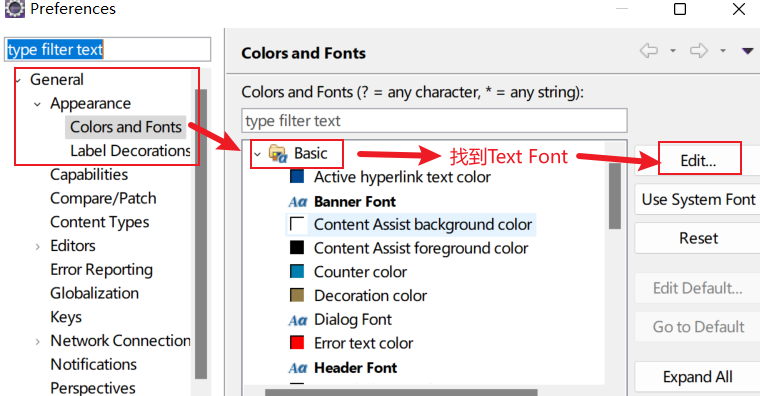Open Capabilities preferences page
Viewport: 760px width, 396px height.
click(x=89, y=174)
